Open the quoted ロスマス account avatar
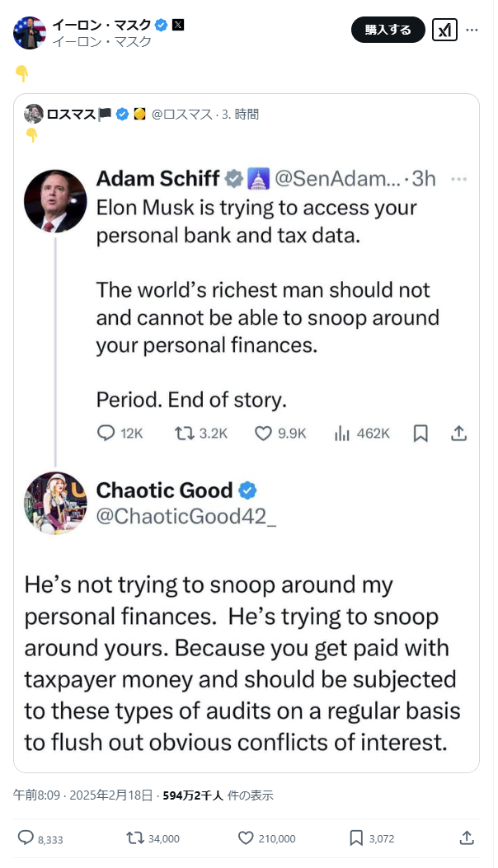 click(x=34, y=114)
